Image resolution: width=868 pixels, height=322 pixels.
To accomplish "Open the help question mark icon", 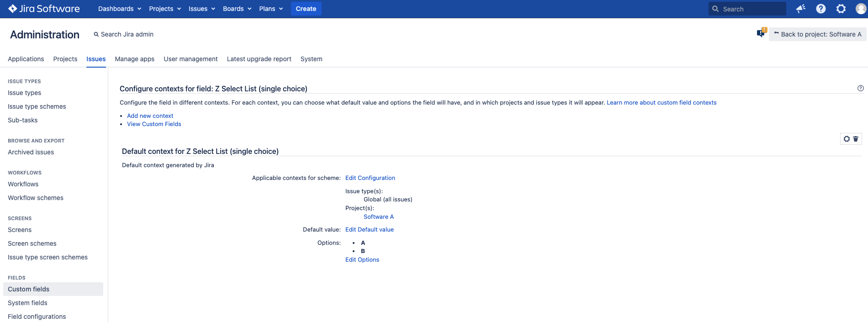I will (821, 9).
